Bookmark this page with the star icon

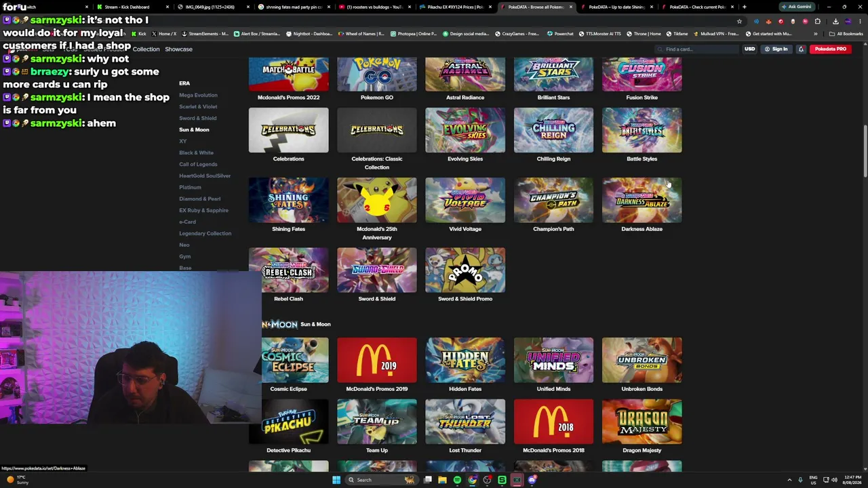(x=739, y=21)
